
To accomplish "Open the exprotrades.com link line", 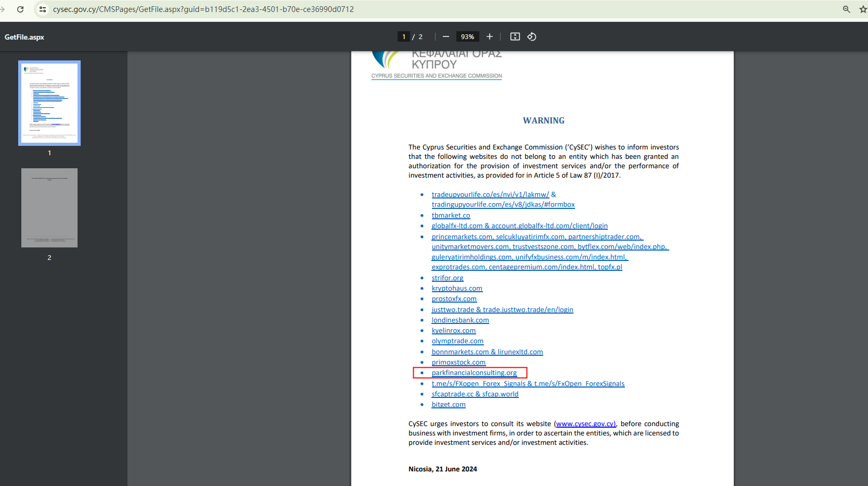I will pyautogui.click(x=527, y=267).
